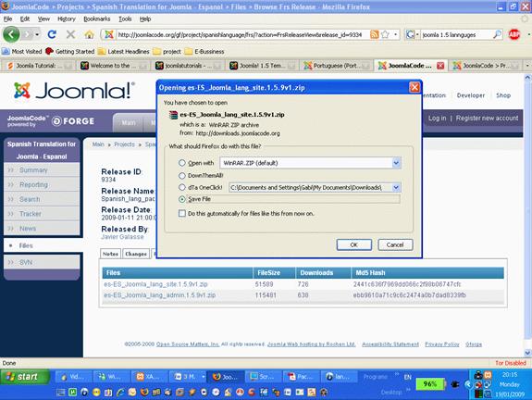532x400 pixels.
Task: Click the Stop loading X icon
Action: point(70,34)
